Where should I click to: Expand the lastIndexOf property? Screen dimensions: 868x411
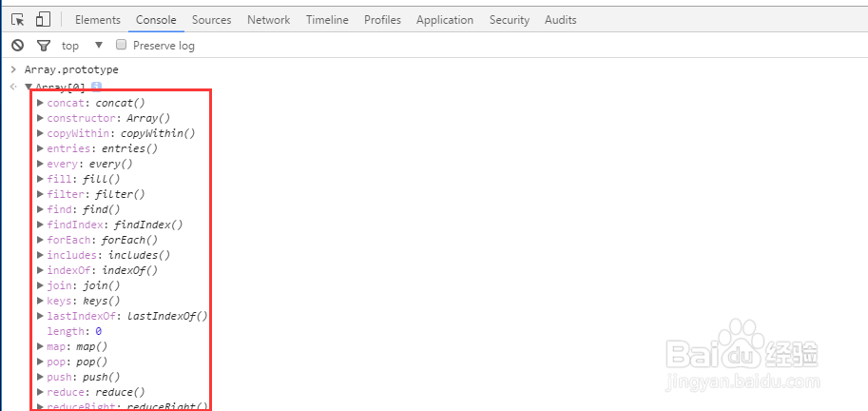(x=40, y=316)
